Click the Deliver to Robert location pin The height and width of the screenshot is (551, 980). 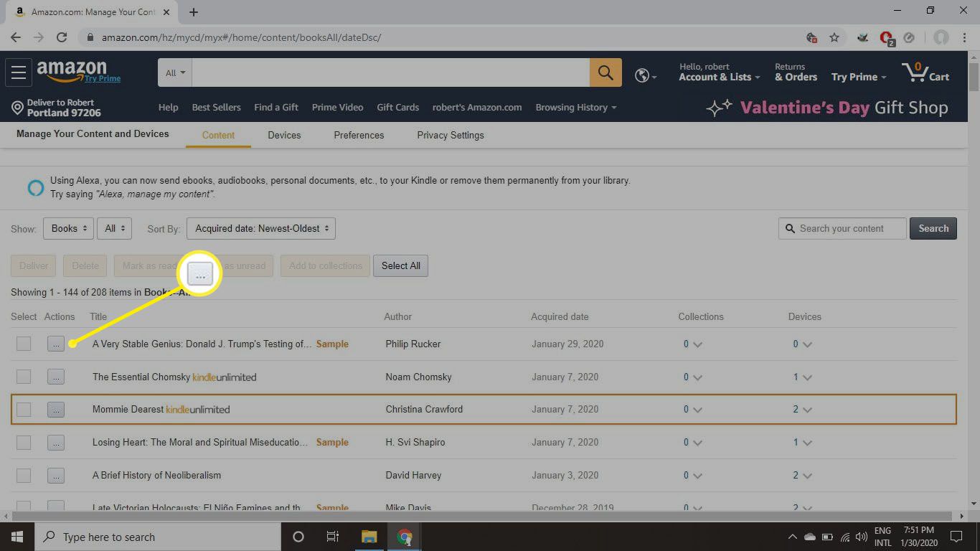tap(18, 108)
